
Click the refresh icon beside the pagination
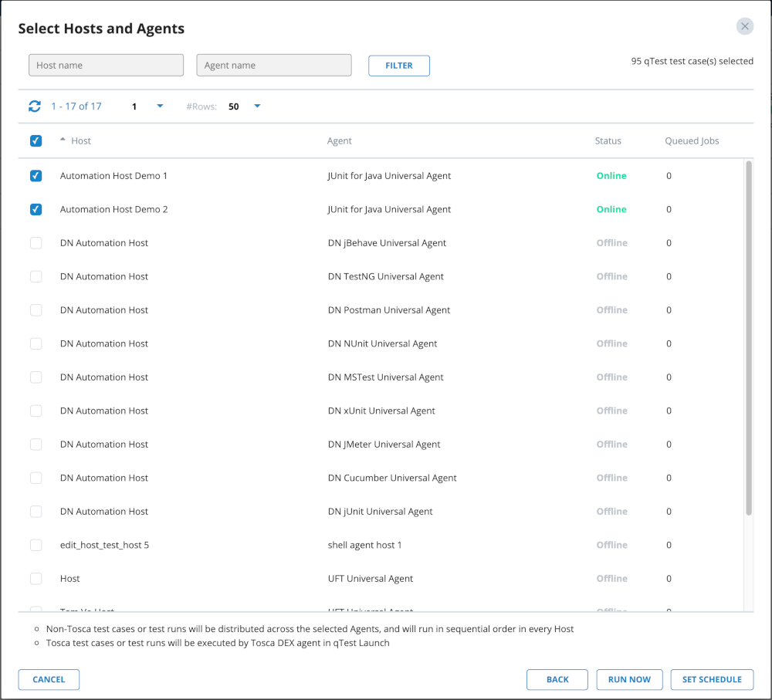[35, 107]
